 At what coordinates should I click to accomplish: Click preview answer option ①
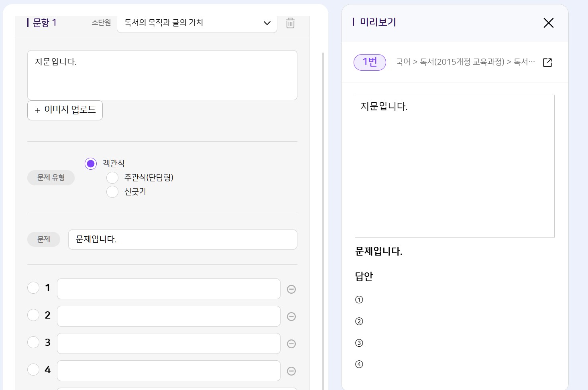coord(359,300)
